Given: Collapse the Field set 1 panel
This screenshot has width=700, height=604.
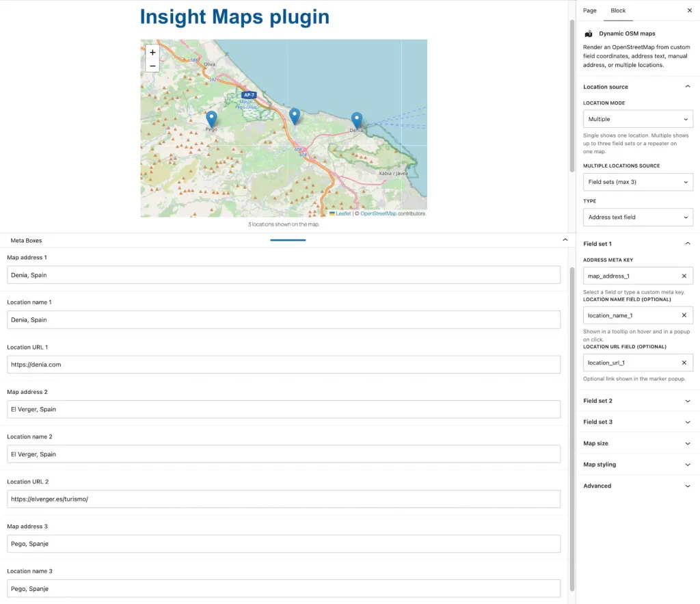Looking at the screenshot, I should point(638,244).
